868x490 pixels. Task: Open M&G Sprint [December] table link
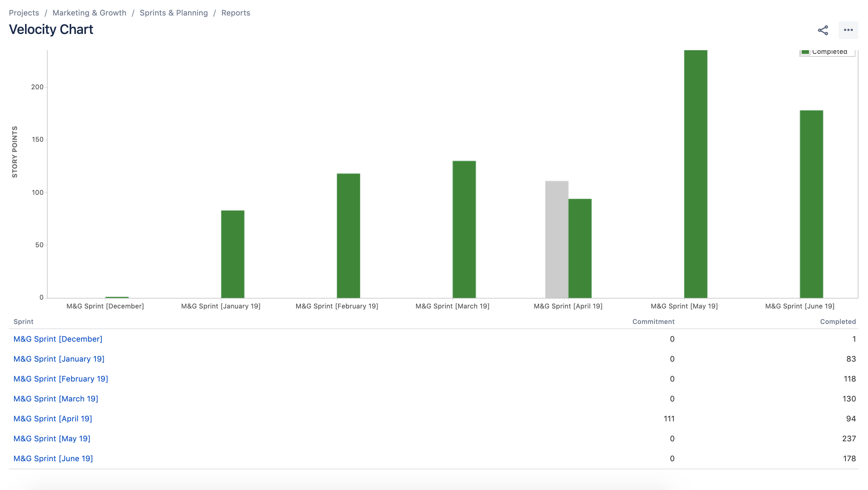[x=58, y=339]
